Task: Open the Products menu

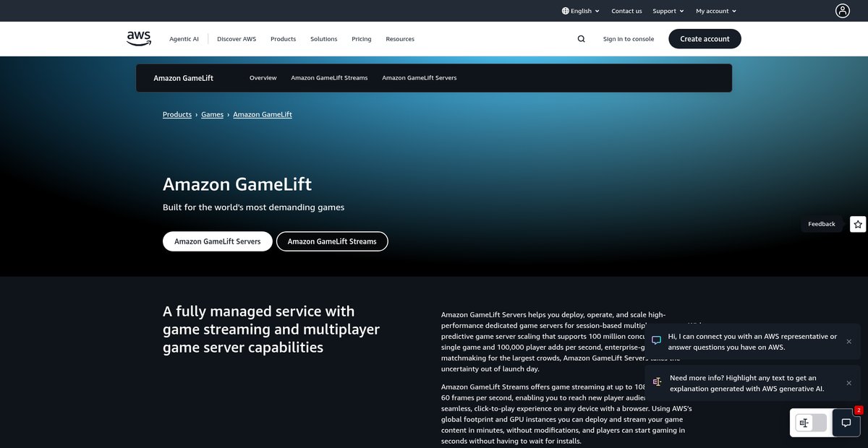Action: point(284,39)
